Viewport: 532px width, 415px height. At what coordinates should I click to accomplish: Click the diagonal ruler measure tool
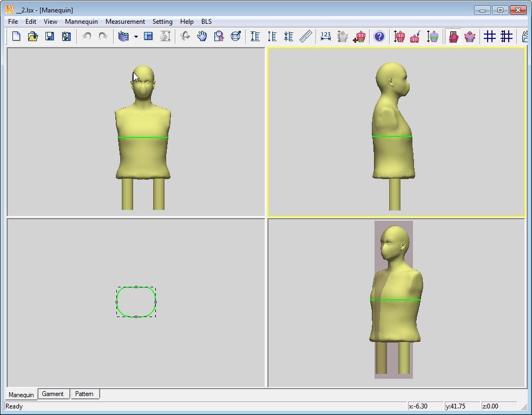306,36
